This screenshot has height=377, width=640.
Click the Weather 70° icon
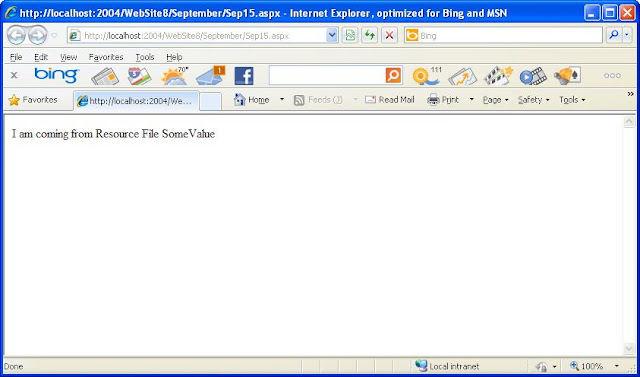pyautogui.click(x=175, y=76)
